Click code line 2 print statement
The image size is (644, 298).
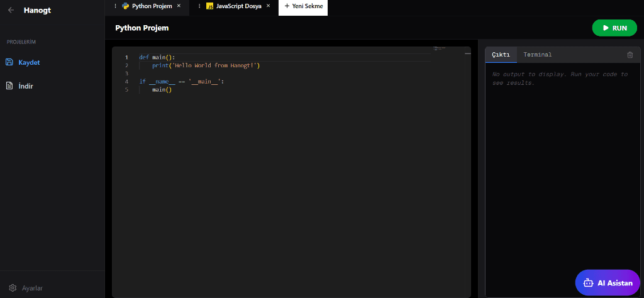point(206,65)
